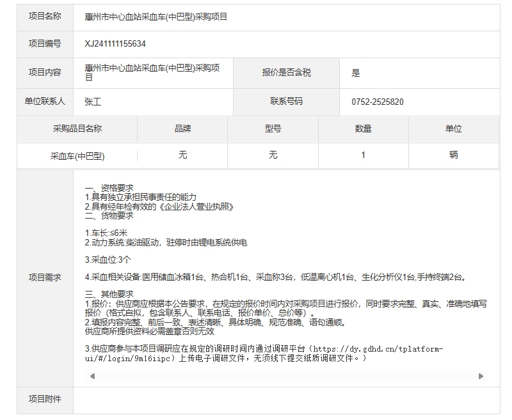This screenshot has width=512, height=420.
Task: Click the 报价是否含税 header cell
Action: [x=286, y=73]
